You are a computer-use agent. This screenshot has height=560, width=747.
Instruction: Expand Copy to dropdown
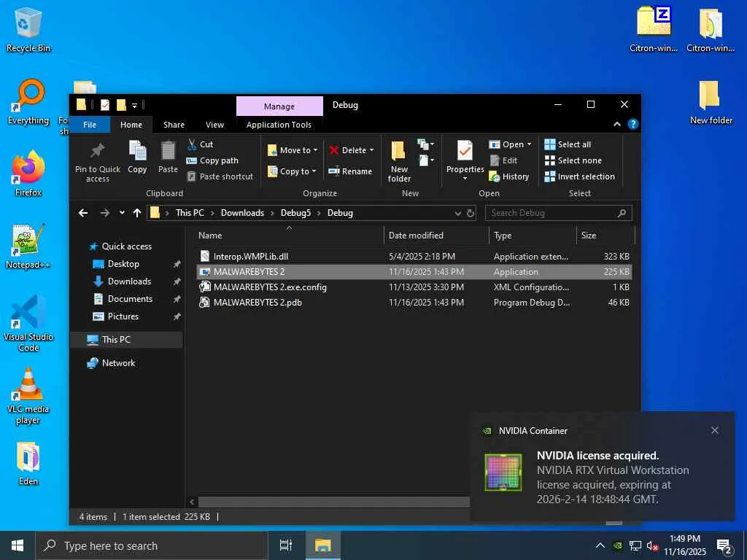click(314, 171)
